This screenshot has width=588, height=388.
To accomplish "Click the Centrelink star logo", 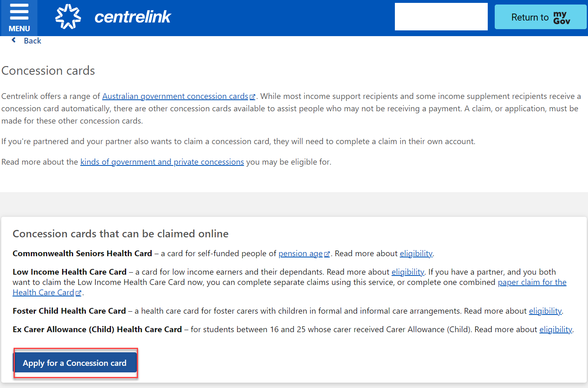I will click(68, 17).
